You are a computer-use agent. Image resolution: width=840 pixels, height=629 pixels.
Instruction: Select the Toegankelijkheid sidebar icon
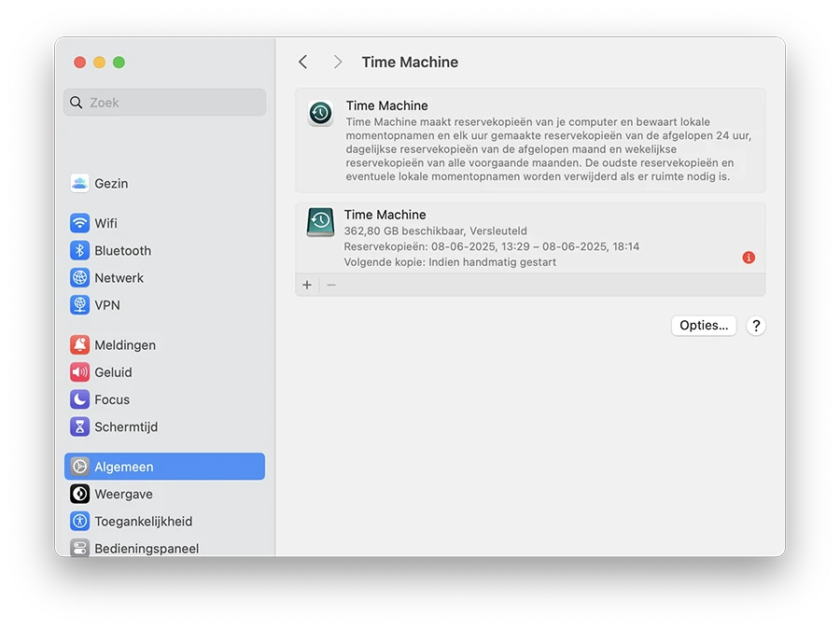pyautogui.click(x=78, y=521)
